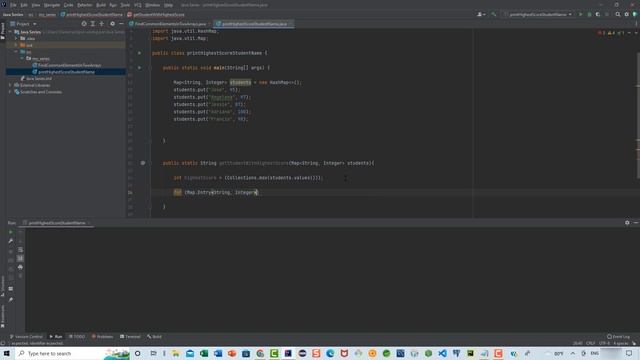Open the Build tool window
The image size is (640, 360).
click(x=155, y=337)
